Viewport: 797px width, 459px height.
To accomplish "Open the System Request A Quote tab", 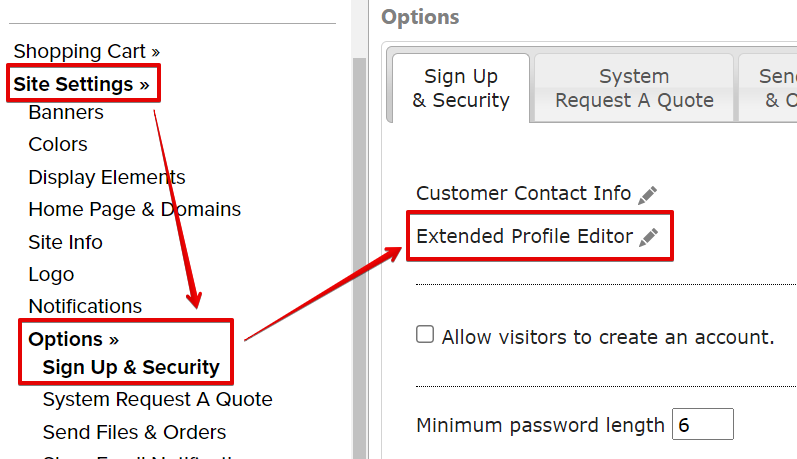I will (x=634, y=88).
